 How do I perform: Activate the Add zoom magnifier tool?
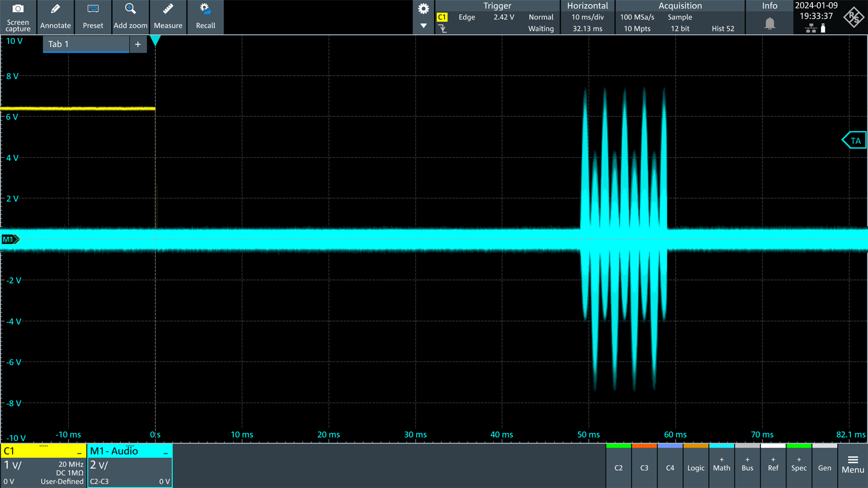click(130, 17)
